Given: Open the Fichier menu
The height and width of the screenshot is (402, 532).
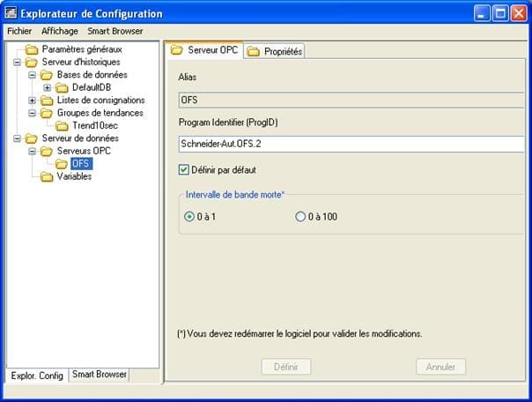Looking at the screenshot, I should tap(19, 31).
